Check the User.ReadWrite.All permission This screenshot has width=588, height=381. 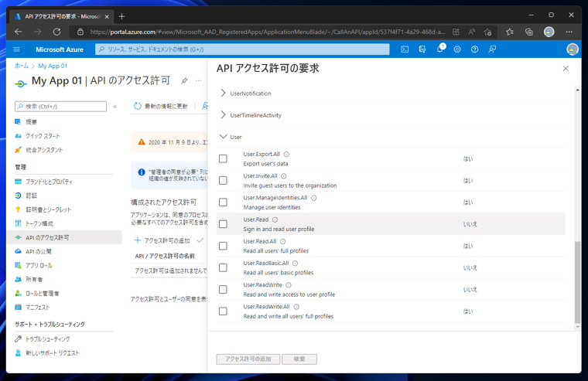pyautogui.click(x=223, y=311)
